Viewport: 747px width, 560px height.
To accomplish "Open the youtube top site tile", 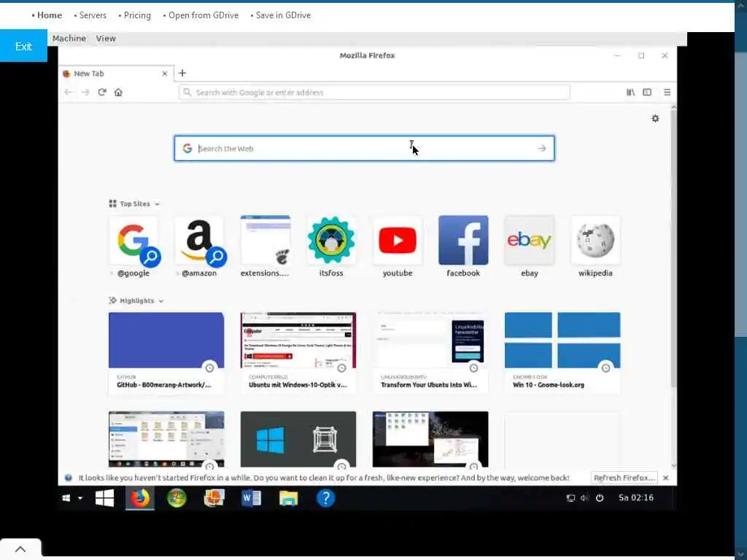I will (x=398, y=246).
